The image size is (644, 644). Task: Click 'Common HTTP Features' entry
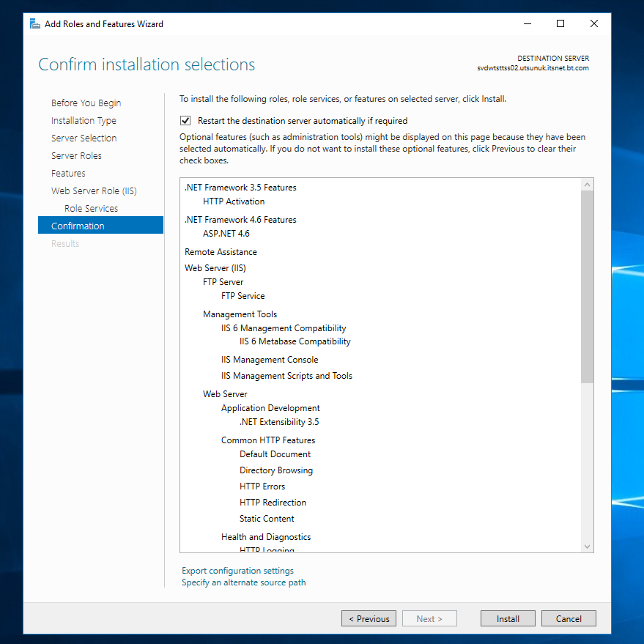point(268,440)
